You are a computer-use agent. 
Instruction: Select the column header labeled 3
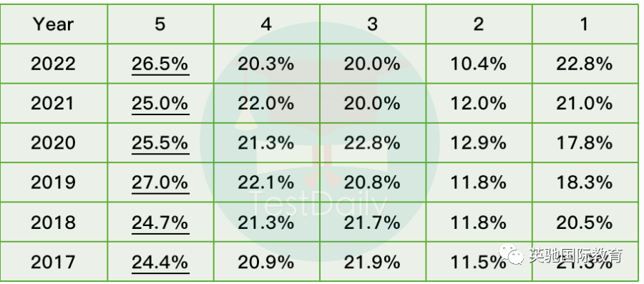click(373, 24)
